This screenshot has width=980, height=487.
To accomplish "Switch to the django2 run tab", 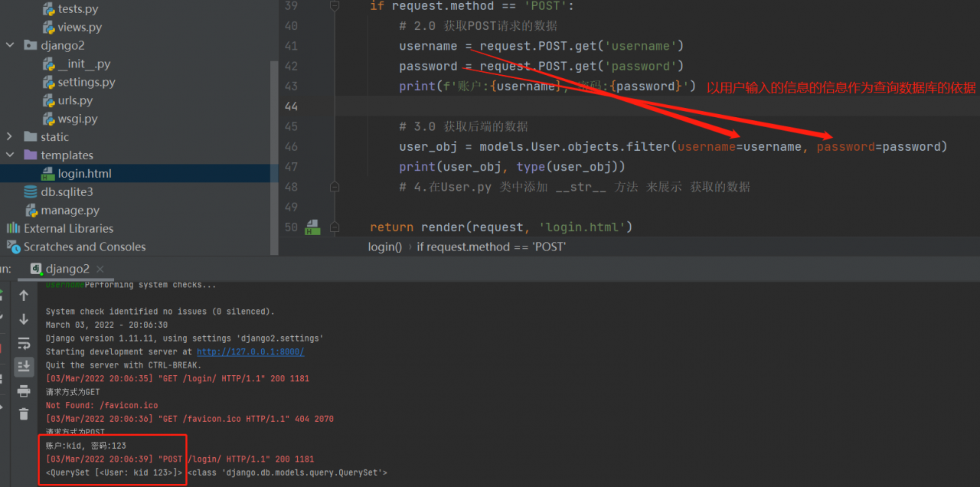I will coord(67,269).
